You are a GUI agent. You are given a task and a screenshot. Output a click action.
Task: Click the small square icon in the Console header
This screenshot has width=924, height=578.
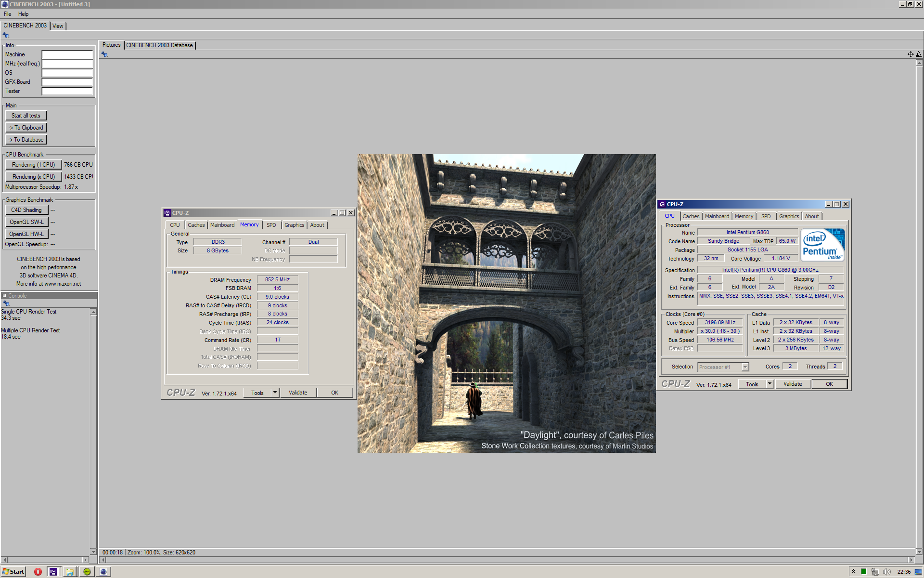[4, 296]
